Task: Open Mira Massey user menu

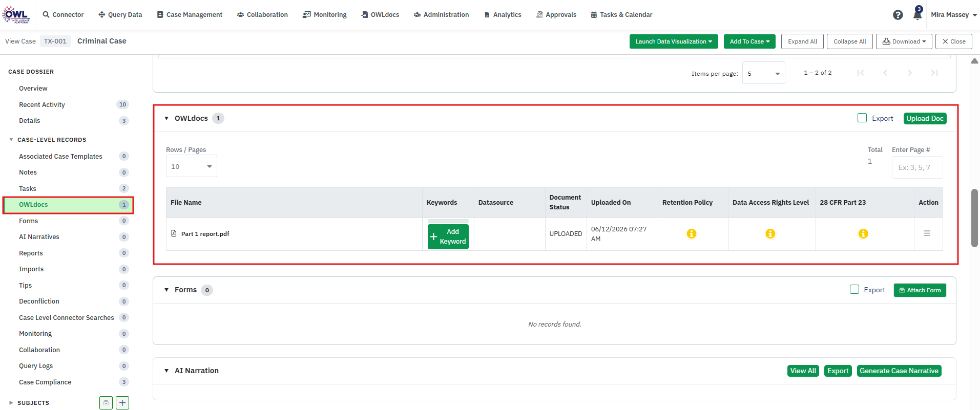Action: 954,15
